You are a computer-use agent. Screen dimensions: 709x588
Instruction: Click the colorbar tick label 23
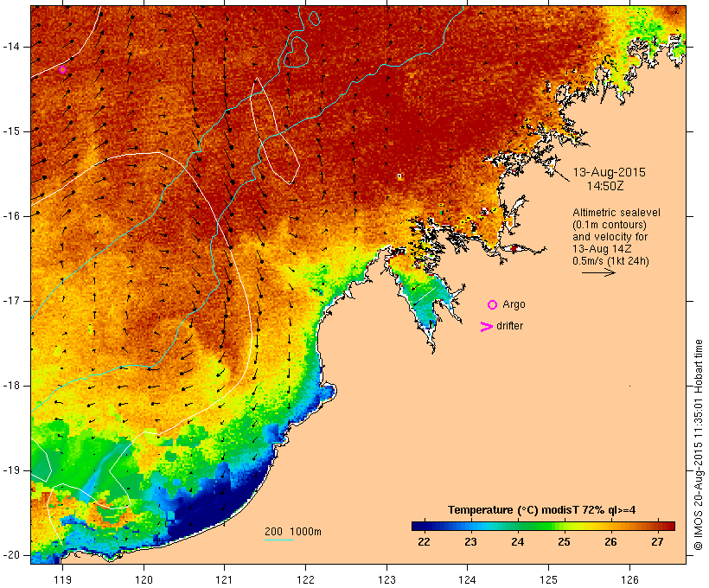click(470, 542)
